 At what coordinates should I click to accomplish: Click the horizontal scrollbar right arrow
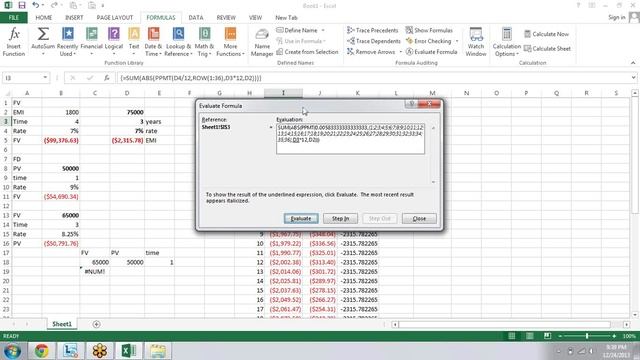[x=627, y=324]
